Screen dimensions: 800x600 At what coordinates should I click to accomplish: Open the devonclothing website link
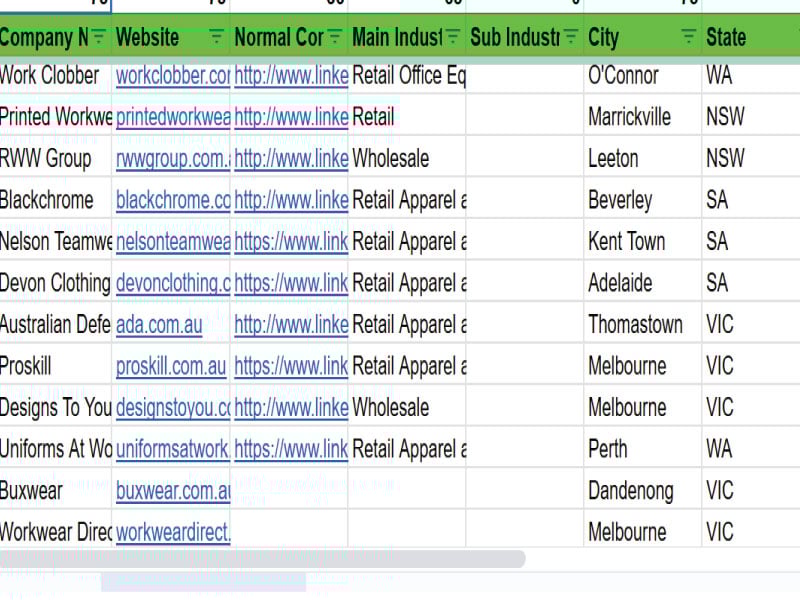pos(173,283)
